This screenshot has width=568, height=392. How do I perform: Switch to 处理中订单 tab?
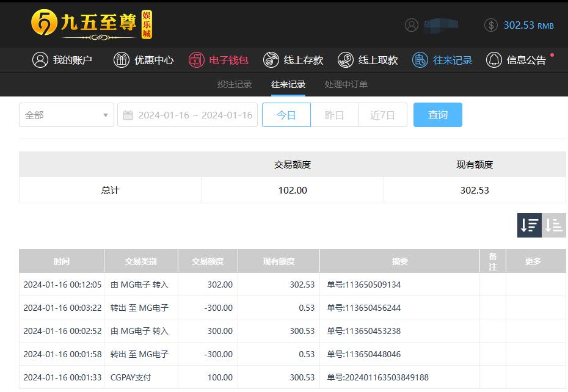click(x=346, y=84)
